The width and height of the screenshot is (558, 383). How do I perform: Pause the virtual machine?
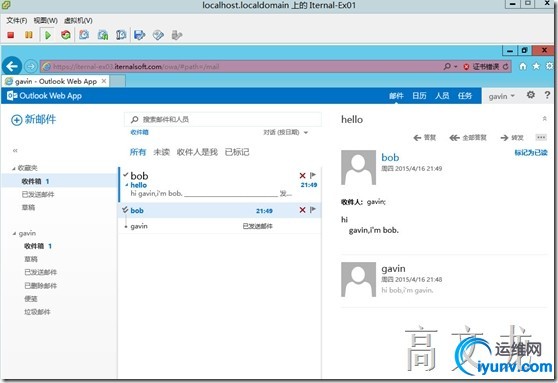point(28,35)
